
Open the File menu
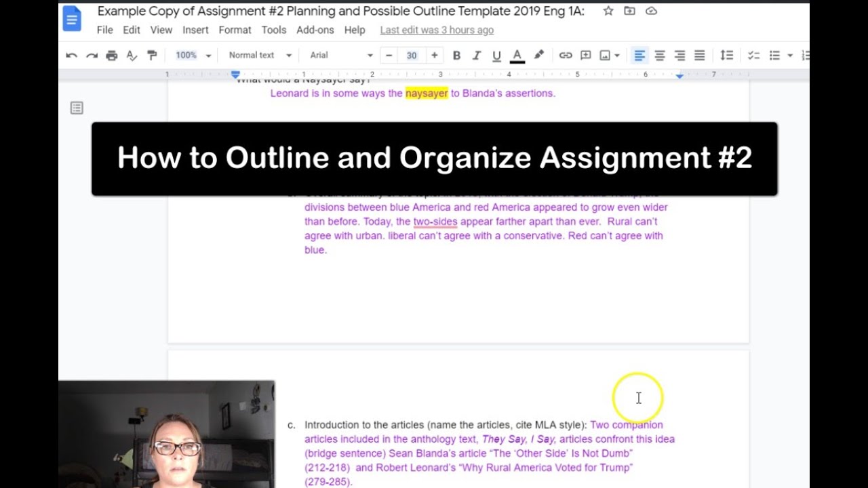(x=104, y=30)
